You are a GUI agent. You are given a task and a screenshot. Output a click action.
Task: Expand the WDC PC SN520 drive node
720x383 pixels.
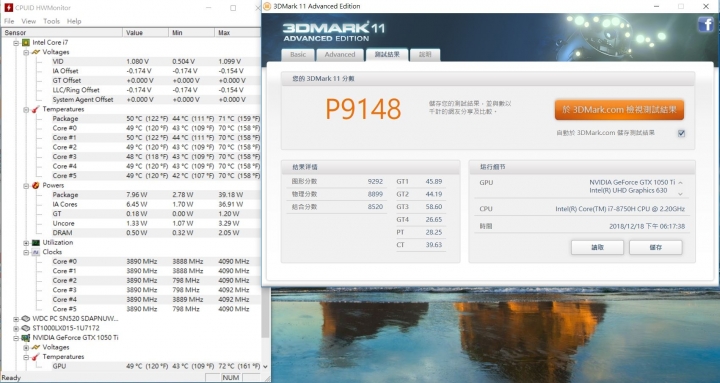coord(16,319)
